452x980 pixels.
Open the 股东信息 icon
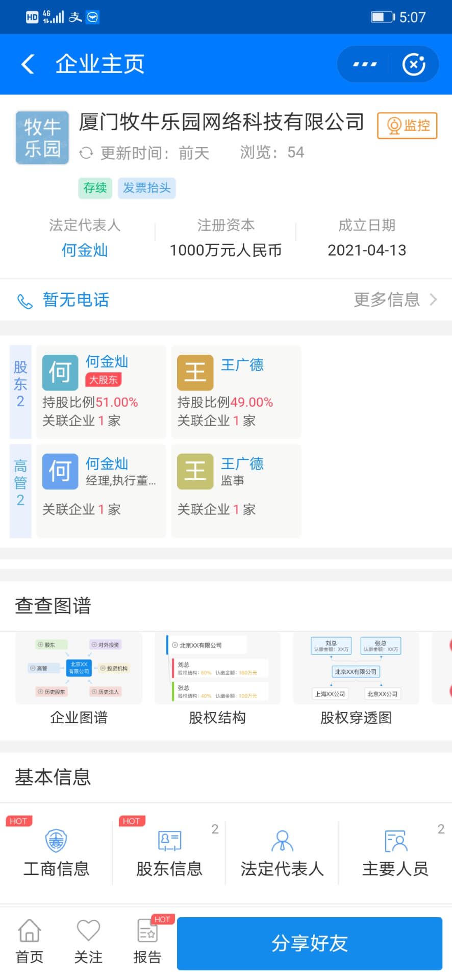pos(169,841)
